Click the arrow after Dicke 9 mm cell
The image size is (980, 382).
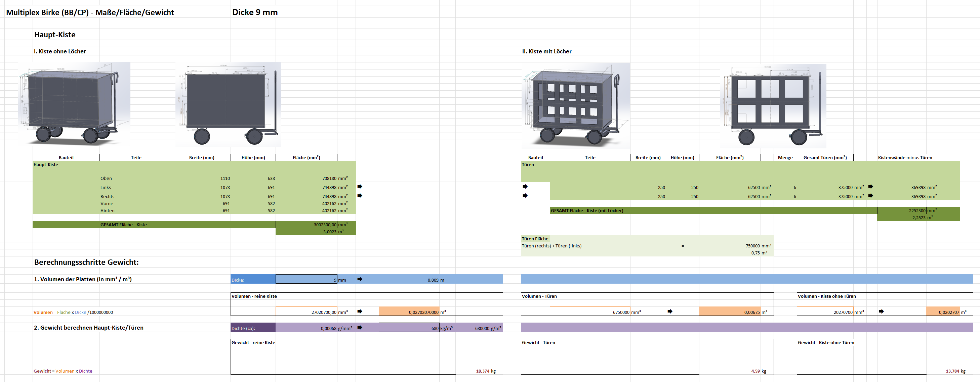point(360,279)
